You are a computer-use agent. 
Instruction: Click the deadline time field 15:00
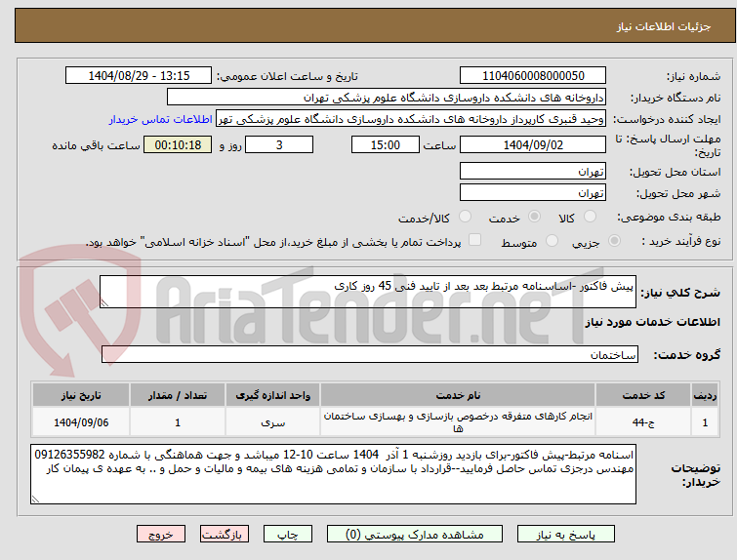point(386,144)
